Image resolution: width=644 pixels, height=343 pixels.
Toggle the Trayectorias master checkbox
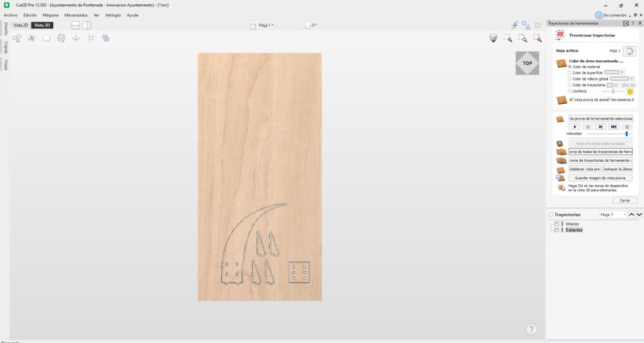pyautogui.click(x=551, y=215)
